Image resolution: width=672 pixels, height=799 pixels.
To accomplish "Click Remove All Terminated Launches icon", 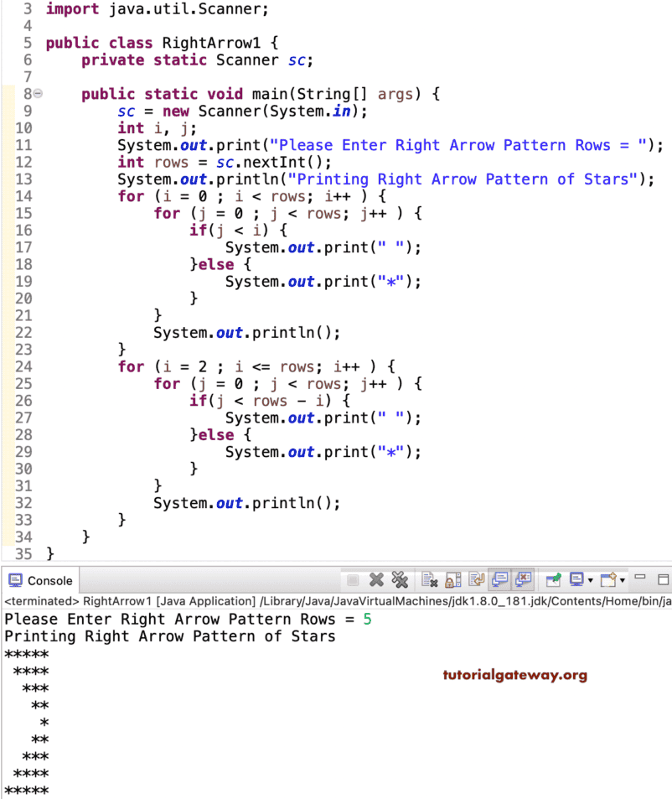I will click(400, 579).
